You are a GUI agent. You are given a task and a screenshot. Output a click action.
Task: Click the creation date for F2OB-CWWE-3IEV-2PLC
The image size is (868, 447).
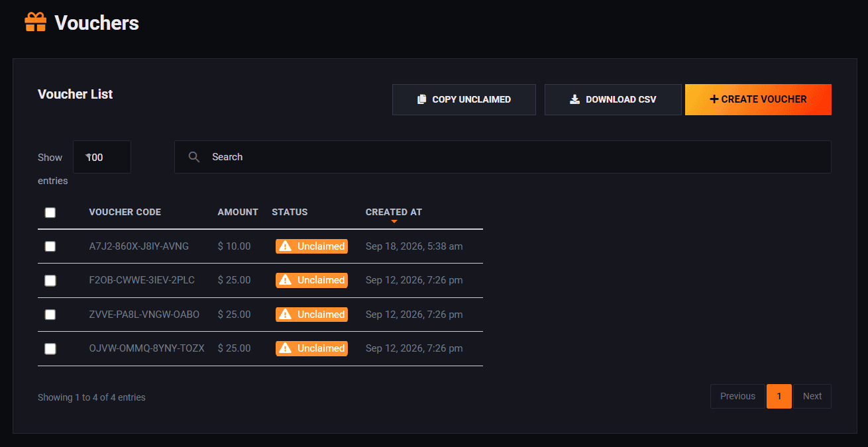point(414,280)
